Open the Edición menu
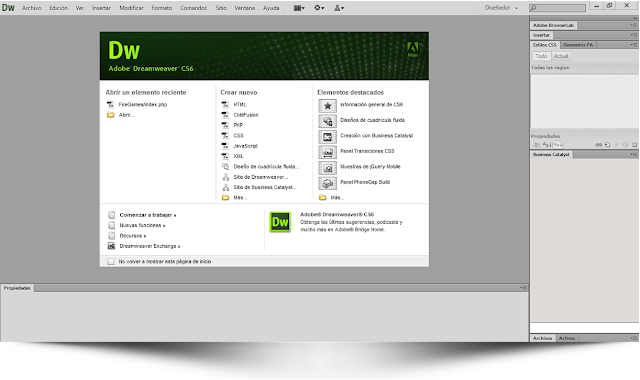Viewport: 640px width, 380px height. pos(59,8)
